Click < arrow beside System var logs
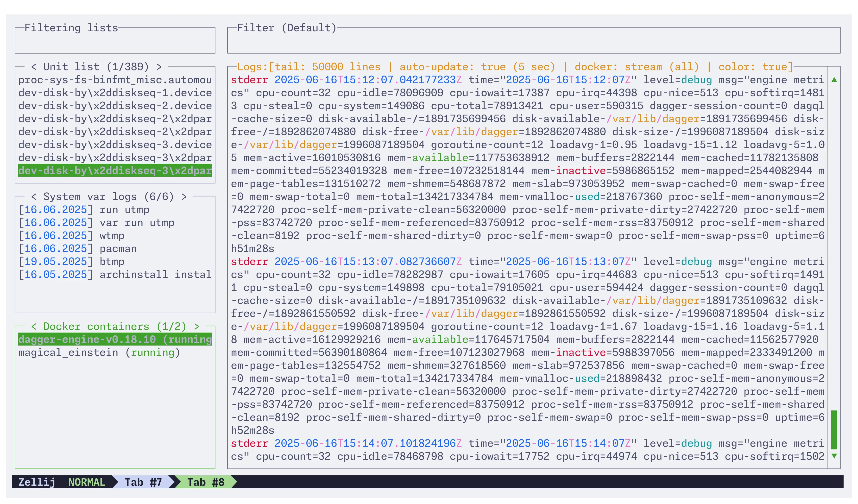This screenshot has height=504, width=858. 34,197
